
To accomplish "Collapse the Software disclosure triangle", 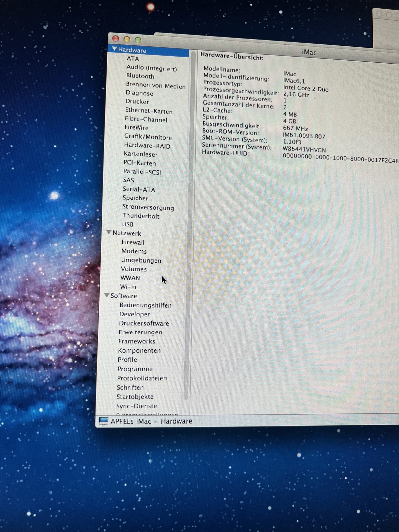I will [107, 295].
